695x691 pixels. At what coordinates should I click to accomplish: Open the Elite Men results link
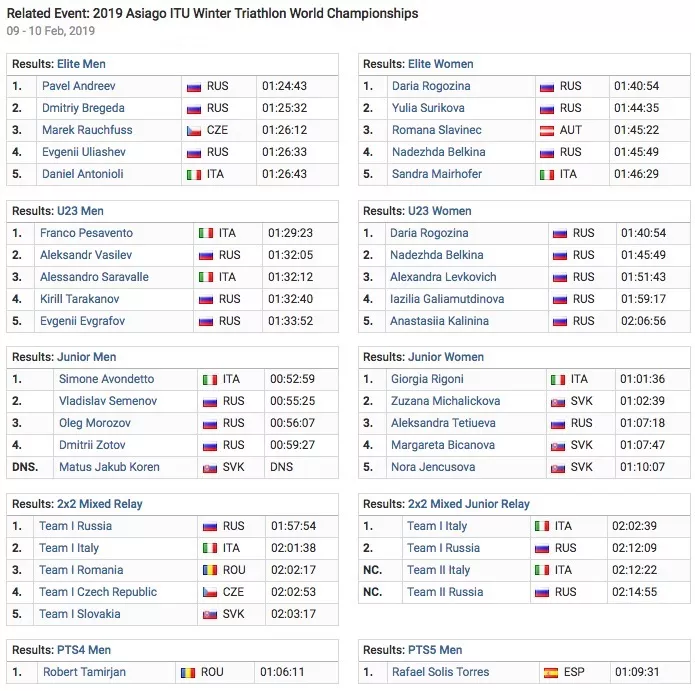click(80, 64)
